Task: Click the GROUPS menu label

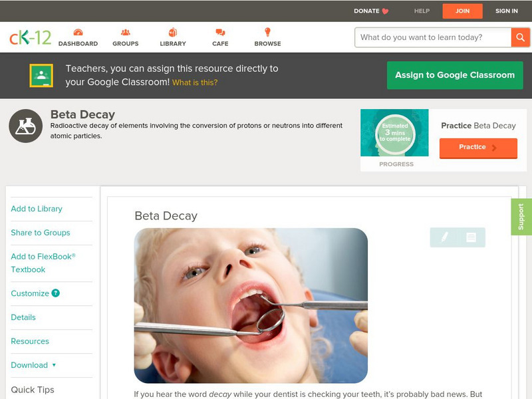Action: [126, 44]
